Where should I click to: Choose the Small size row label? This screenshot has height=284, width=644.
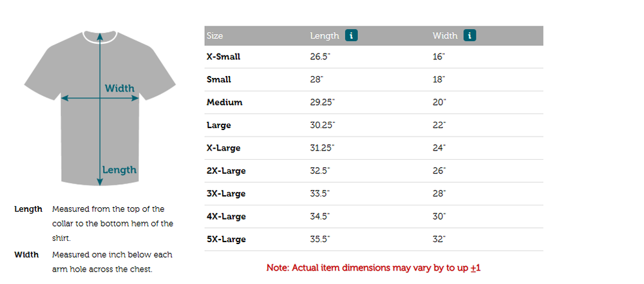(x=218, y=79)
